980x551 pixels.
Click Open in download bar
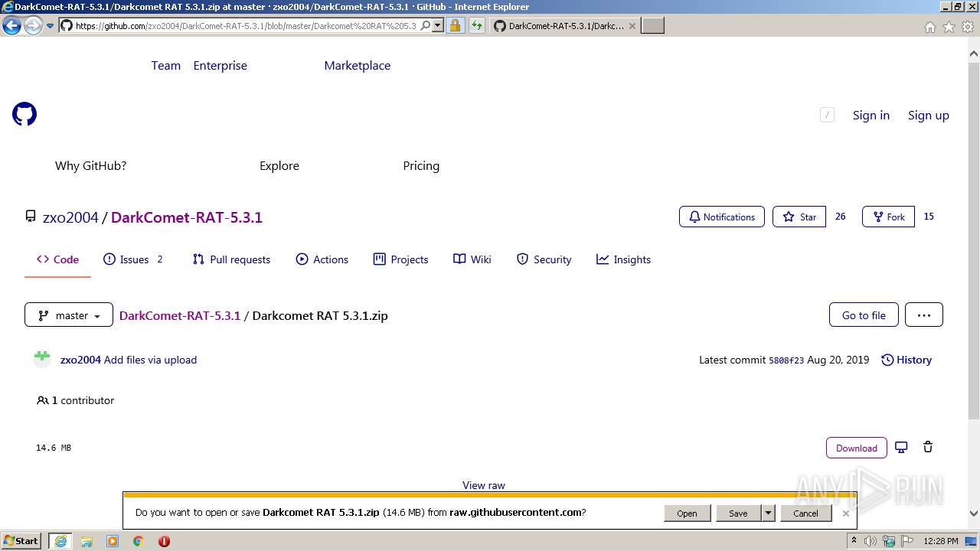tap(687, 514)
